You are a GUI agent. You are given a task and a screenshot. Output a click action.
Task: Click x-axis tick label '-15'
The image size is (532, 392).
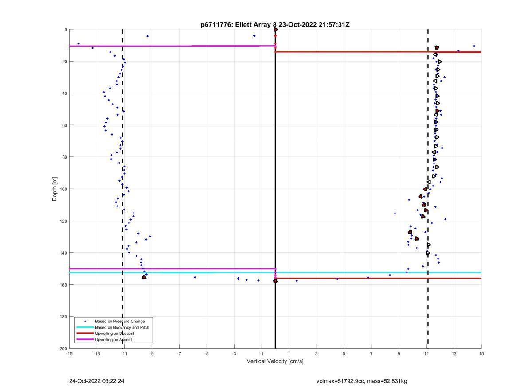(69, 353)
